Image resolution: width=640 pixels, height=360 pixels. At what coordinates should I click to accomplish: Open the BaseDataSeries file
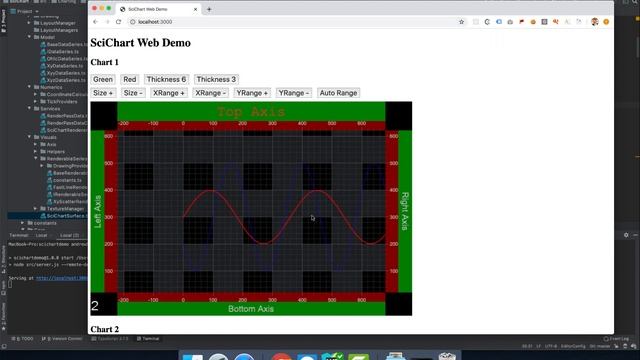[64, 44]
